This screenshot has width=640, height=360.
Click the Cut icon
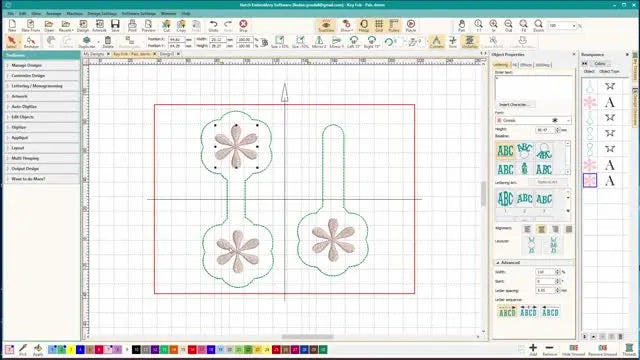[x=166, y=25]
